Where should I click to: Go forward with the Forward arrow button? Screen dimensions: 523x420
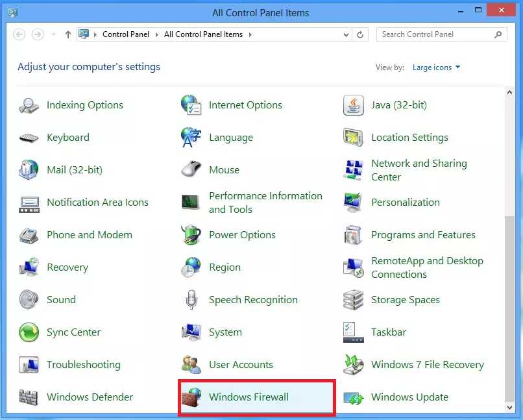[x=38, y=34]
